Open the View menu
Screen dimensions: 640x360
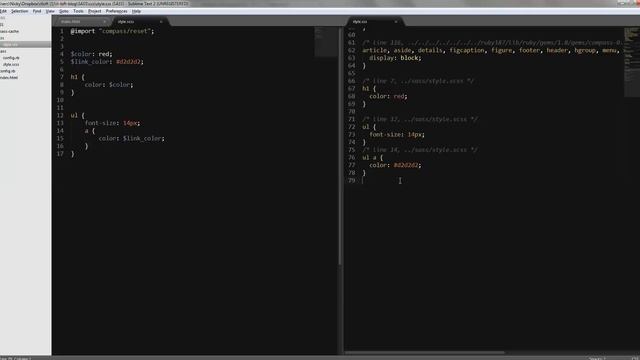(50, 11)
